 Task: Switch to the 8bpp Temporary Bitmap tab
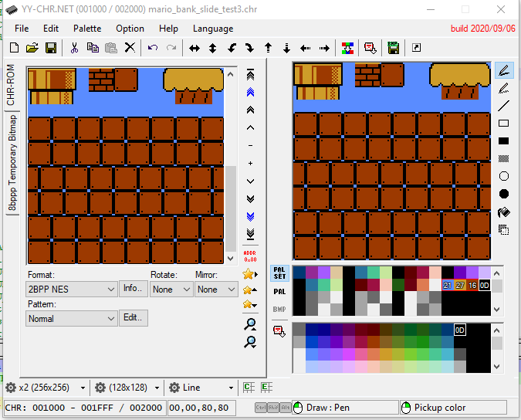tap(12, 162)
